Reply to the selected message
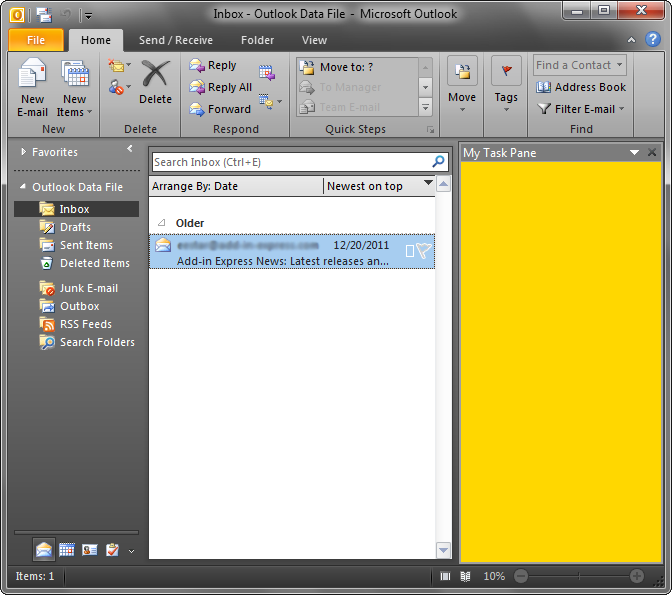Image resolution: width=672 pixels, height=595 pixels. pos(213,66)
